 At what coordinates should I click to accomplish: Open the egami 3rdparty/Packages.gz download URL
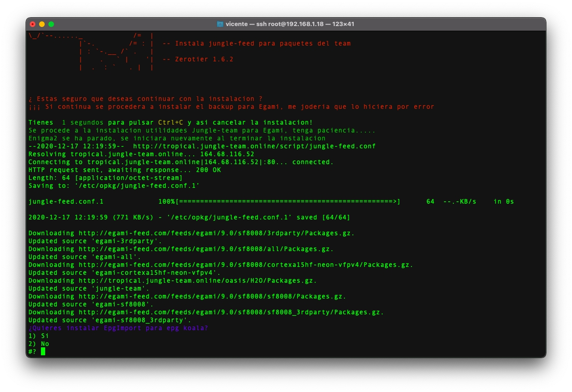(x=216, y=233)
